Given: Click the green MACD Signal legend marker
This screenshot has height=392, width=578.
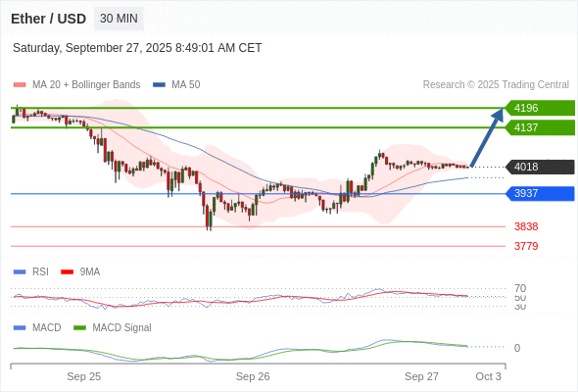Looking at the screenshot, I should click(79, 328).
